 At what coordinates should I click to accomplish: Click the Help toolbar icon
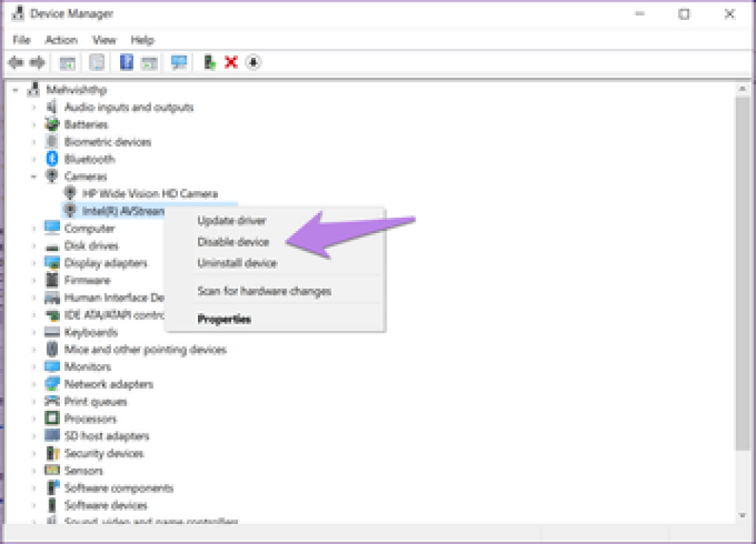tap(126, 63)
